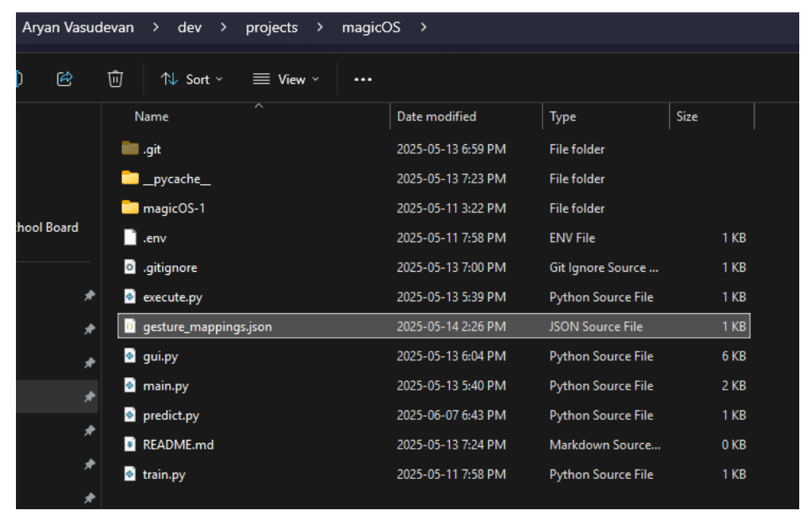Select the gui.py file name
This screenshot has height=518, width=812.
[x=160, y=356]
